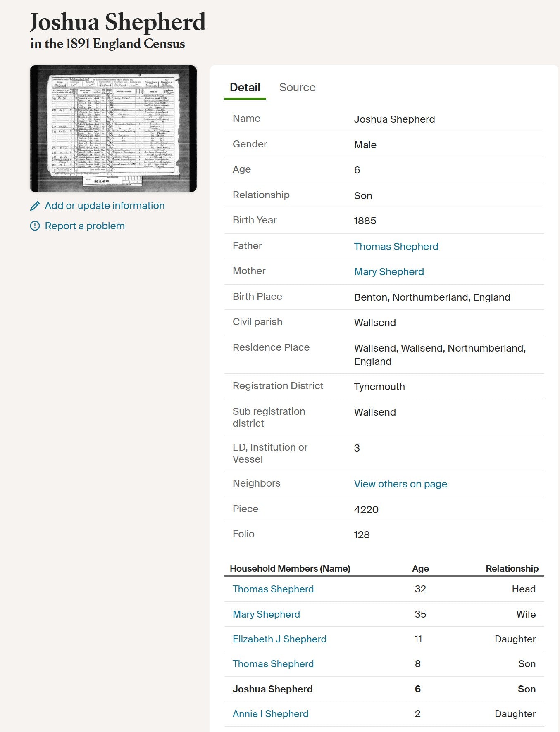Click the Age column header

420,568
